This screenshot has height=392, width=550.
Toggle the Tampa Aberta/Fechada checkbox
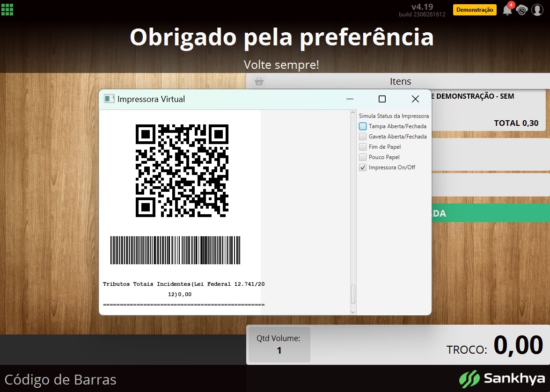[363, 126]
